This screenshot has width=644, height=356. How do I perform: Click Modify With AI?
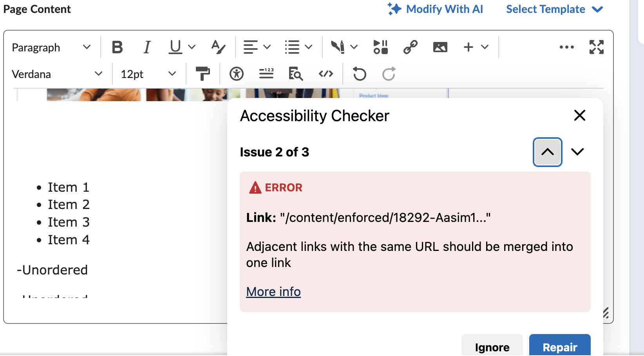(435, 9)
